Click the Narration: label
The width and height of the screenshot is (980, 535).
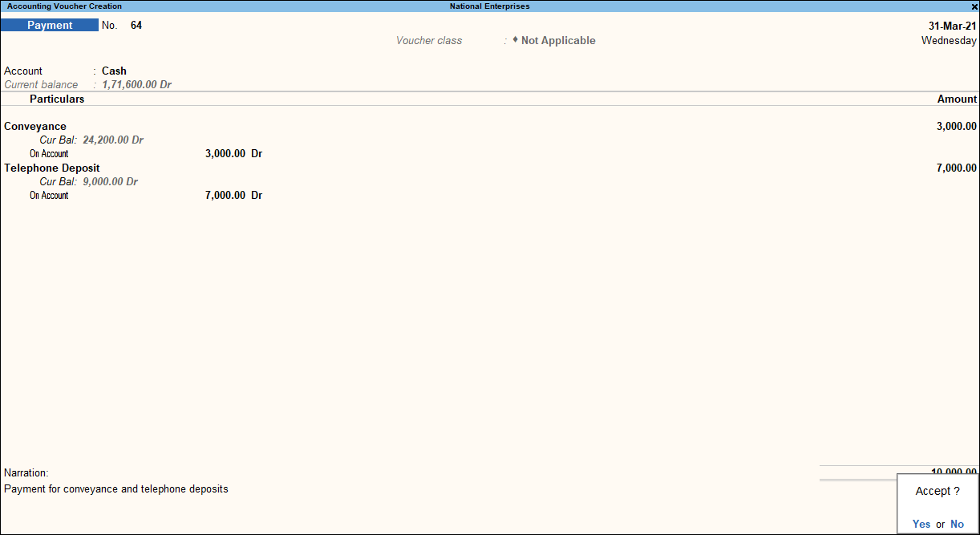pos(26,472)
